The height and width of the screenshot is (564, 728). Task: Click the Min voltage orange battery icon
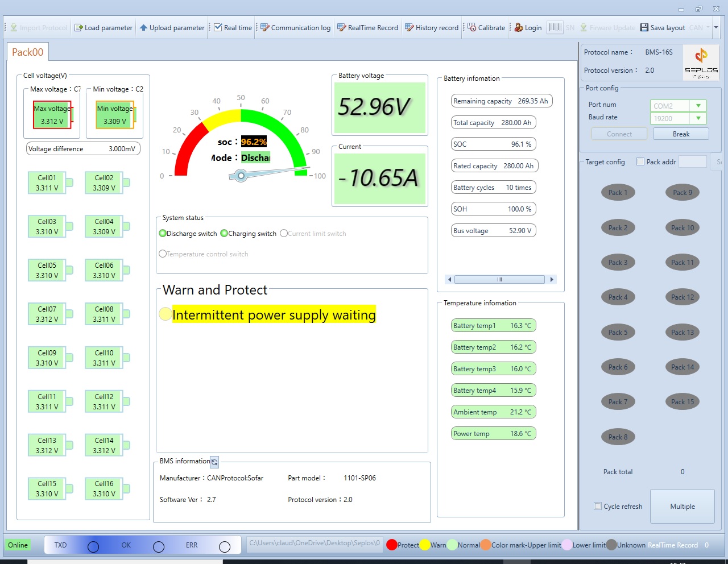115,115
